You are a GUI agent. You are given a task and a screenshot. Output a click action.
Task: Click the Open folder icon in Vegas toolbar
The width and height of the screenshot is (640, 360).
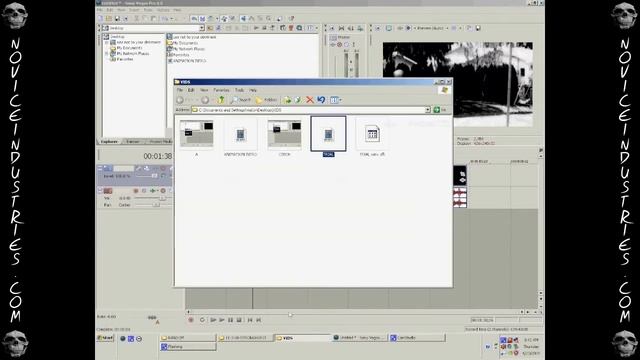109,18
